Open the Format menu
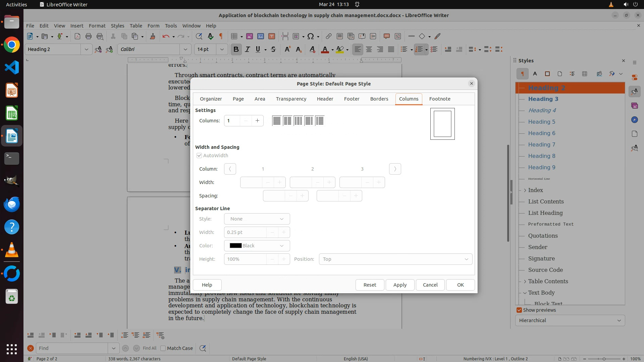This screenshot has width=644, height=362. pyautogui.click(x=97, y=26)
